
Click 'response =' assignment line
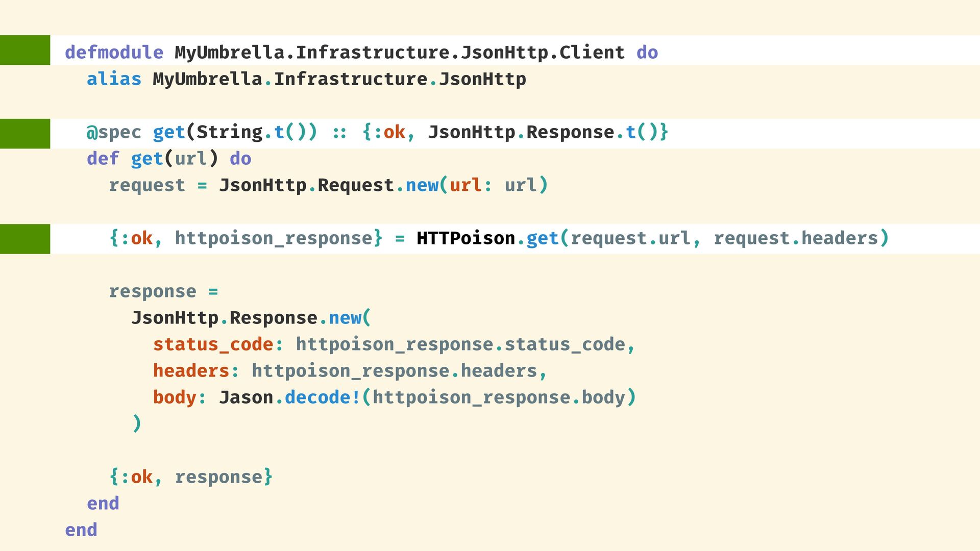163,291
